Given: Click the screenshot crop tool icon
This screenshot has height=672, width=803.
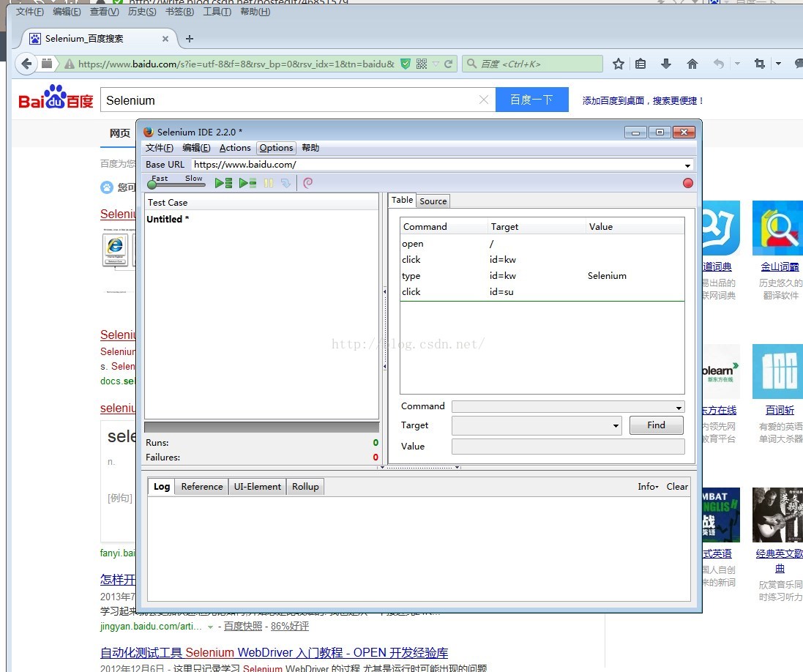Looking at the screenshot, I should click(x=760, y=64).
